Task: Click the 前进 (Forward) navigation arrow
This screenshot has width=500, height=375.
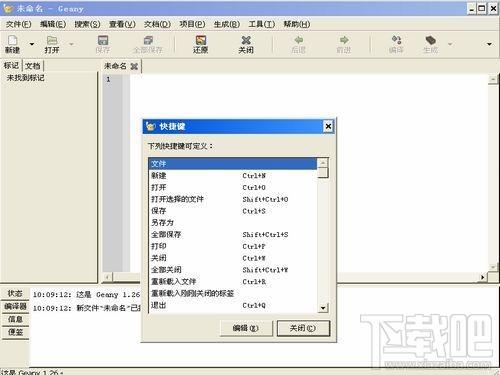Action: (344, 44)
